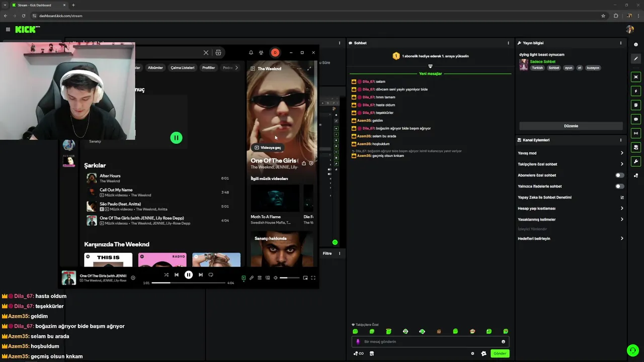Clear the Spotify search with X icon
The height and width of the screenshot is (362, 644).
(206, 52)
